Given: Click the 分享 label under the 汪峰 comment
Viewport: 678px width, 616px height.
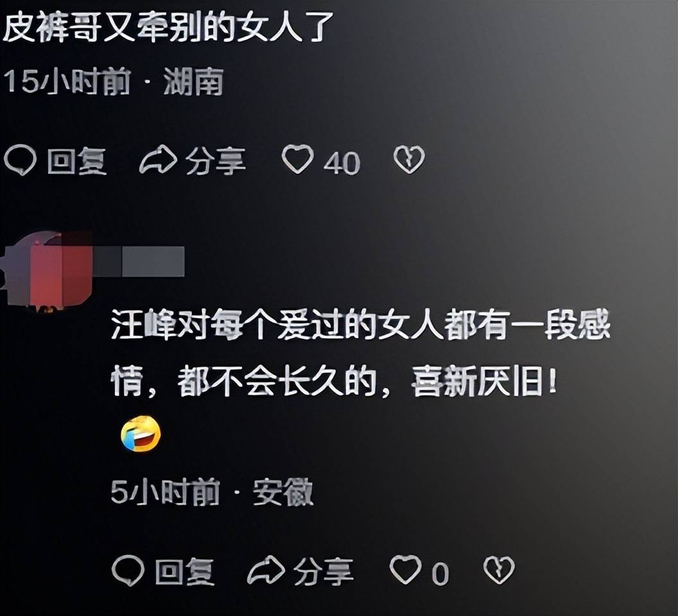Looking at the screenshot, I should 324,572.
